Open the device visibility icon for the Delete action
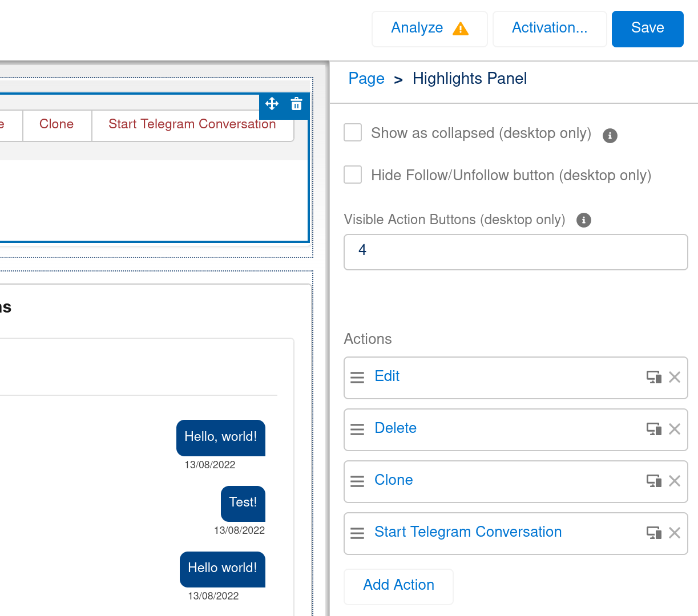The height and width of the screenshot is (616, 698). (654, 429)
